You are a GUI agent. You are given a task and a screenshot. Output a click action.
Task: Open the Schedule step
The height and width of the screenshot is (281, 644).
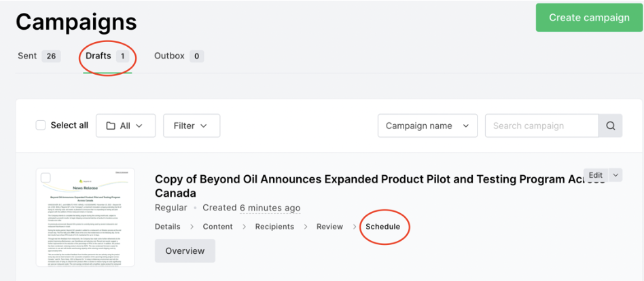click(x=382, y=227)
